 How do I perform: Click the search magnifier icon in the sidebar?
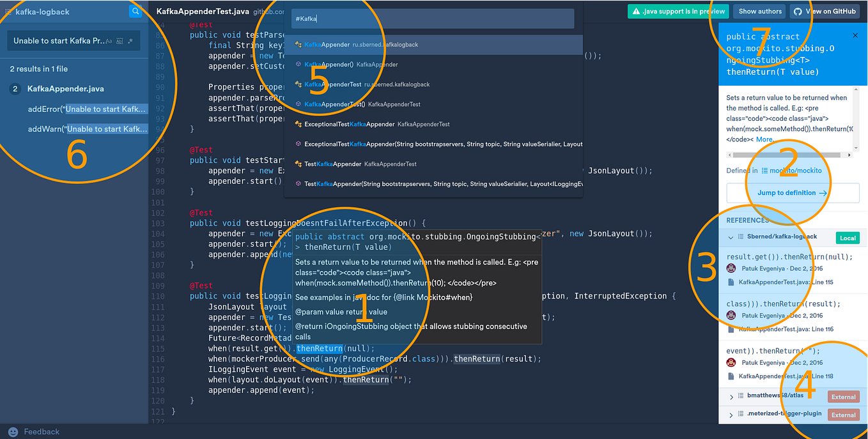(x=136, y=12)
